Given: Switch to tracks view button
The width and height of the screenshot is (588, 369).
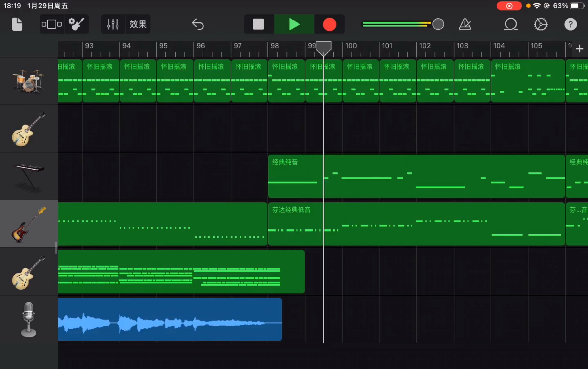Looking at the screenshot, I should [x=52, y=24].
